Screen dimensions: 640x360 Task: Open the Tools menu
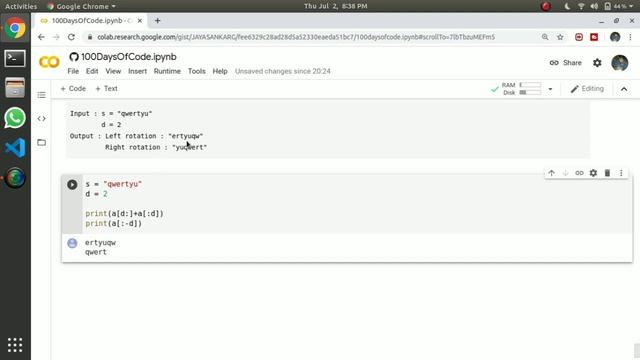196,71
